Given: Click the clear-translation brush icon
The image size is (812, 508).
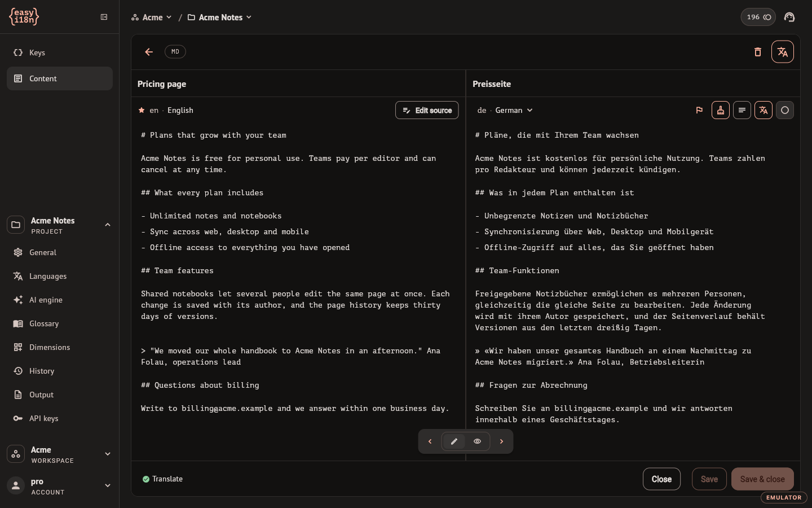Looking at the screenshot, I should (721, 111).
